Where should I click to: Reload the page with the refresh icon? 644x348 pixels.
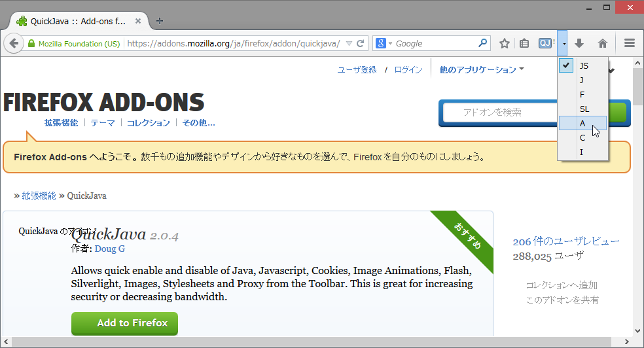(x=360, y=43)
